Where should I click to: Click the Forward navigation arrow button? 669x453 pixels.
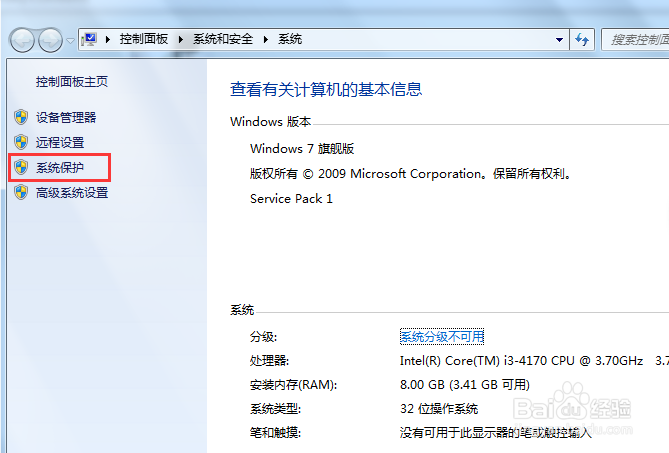(x=50, y=40)
